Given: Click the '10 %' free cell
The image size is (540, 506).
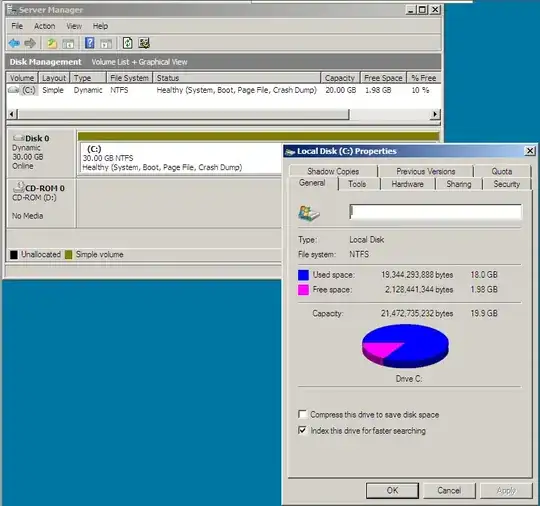Looking at the screenshot, I should click(420, 90).
